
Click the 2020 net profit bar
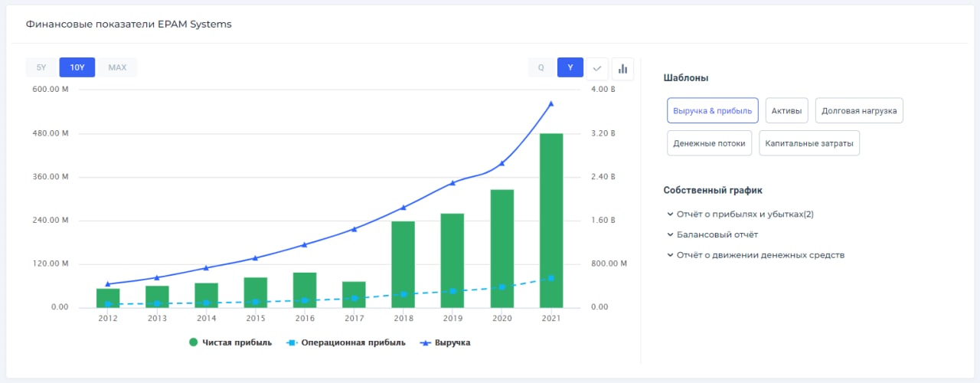(x=502, y=249)
